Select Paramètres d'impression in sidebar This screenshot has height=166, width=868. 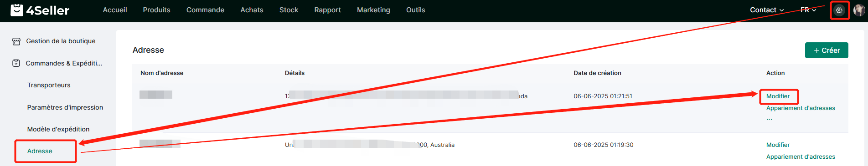[x=65, y=108]
